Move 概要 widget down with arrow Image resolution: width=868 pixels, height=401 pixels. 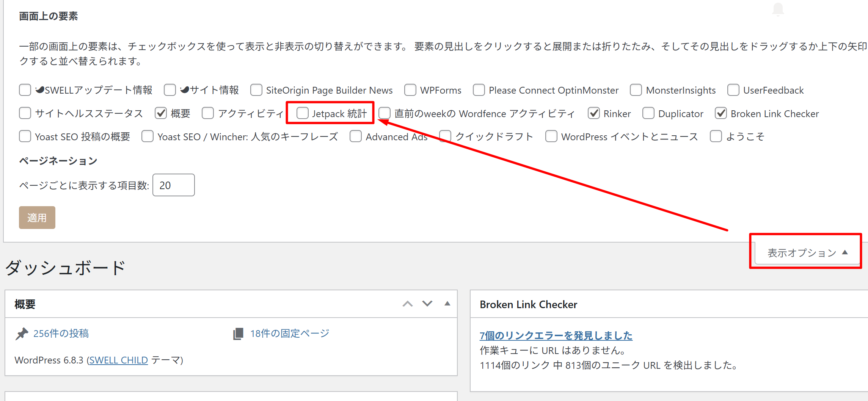[x=427, y=304]
